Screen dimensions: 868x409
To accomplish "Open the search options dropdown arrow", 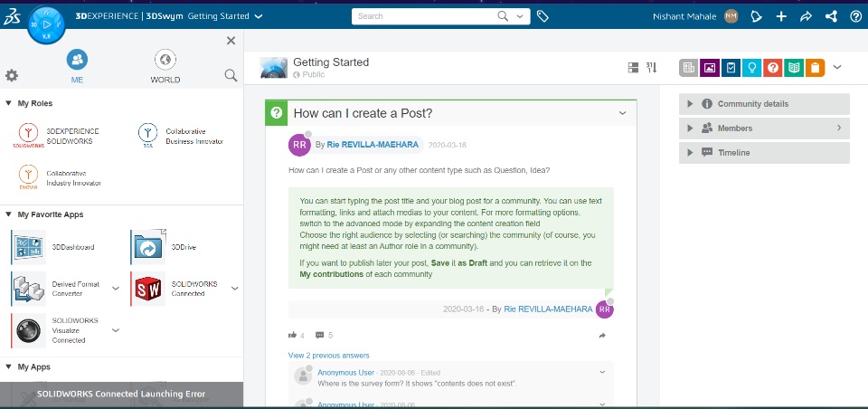I will (520, 16).
